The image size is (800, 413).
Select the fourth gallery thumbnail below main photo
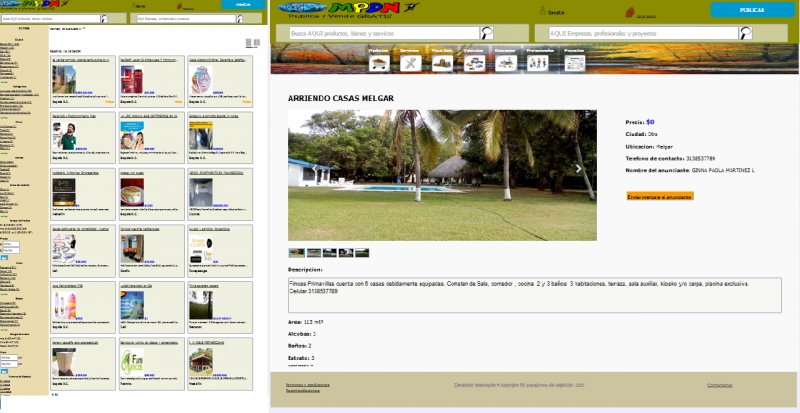(346, 253)
